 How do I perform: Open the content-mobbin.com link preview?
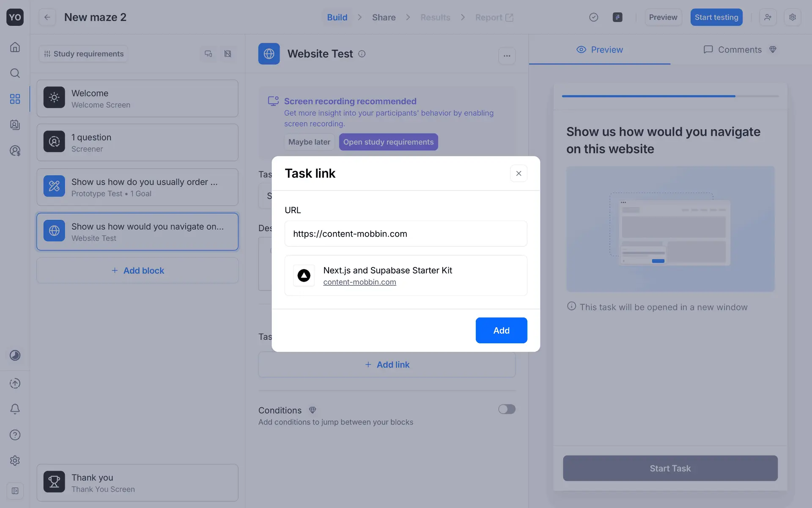pyautogui.click(x=359, y=282)
